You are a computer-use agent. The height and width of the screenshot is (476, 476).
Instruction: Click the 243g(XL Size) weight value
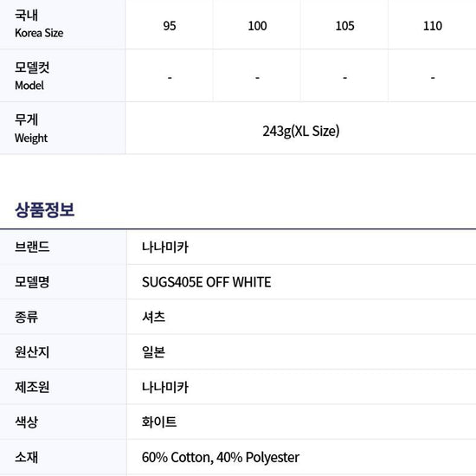[x=301, y=132]
